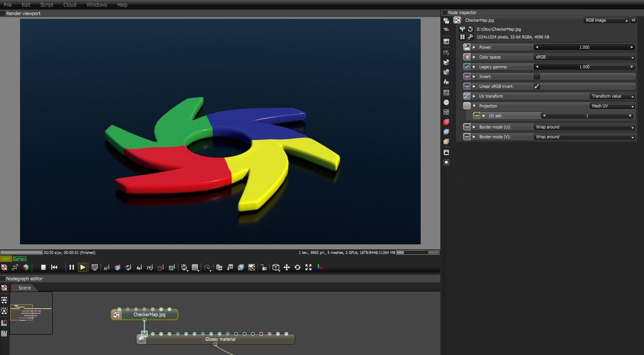Open the RGB image node type dropdown
The image size is (644, 355).
pyautogui.click(x=606, y=20)
